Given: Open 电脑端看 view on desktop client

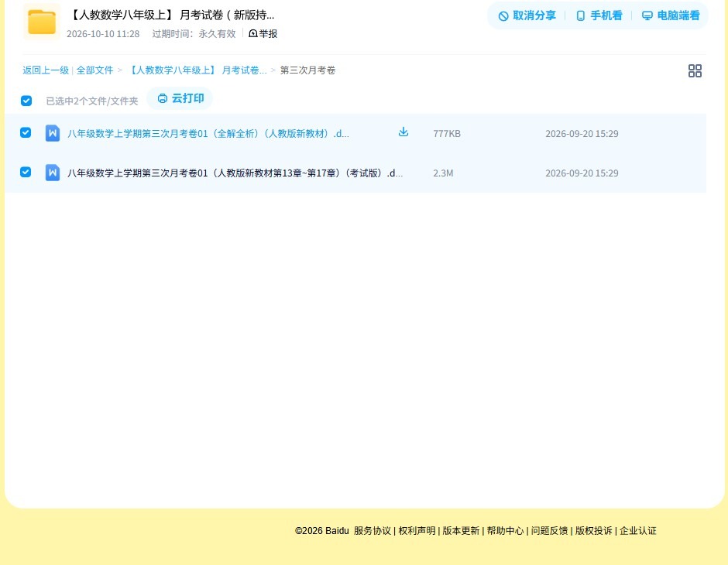Looking at the screenshot, I should point(671,15).
